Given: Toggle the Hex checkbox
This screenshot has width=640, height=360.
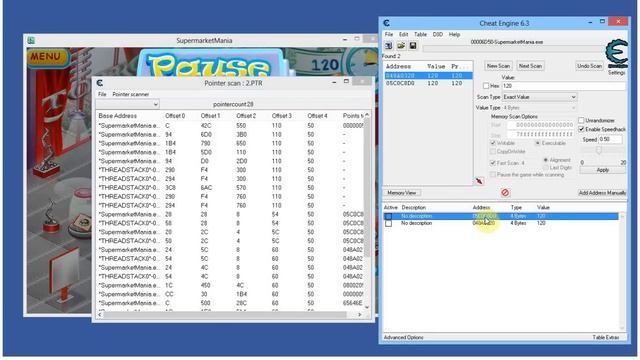Looking at the screenshot, I should 486,86.
